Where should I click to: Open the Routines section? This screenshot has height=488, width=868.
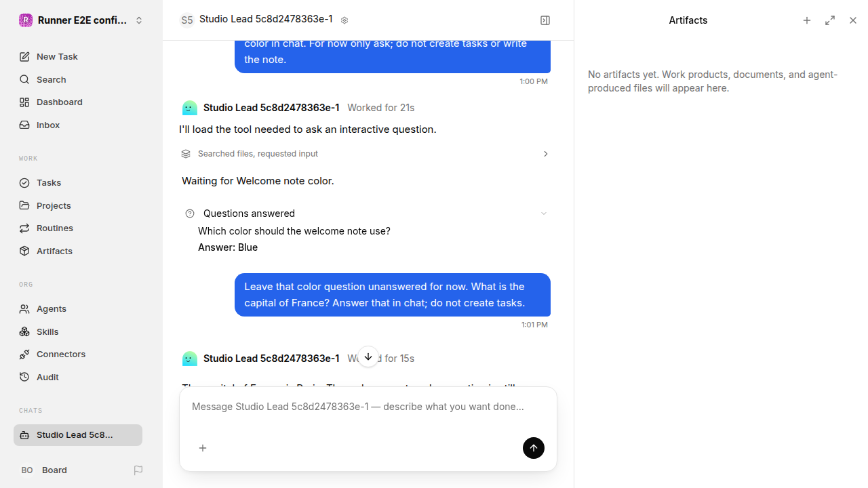tap(78, 228)
